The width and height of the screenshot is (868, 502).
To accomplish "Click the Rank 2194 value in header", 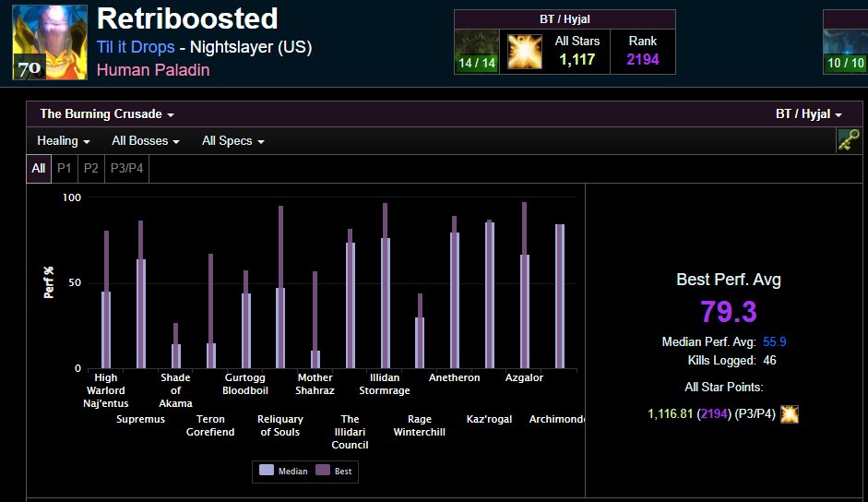I will 643,59.
